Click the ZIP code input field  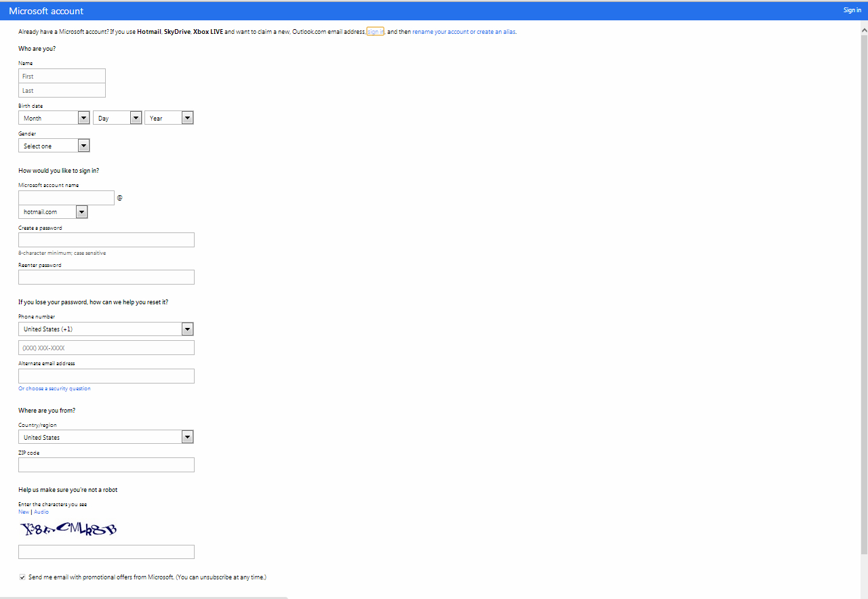tap(106, 465)
